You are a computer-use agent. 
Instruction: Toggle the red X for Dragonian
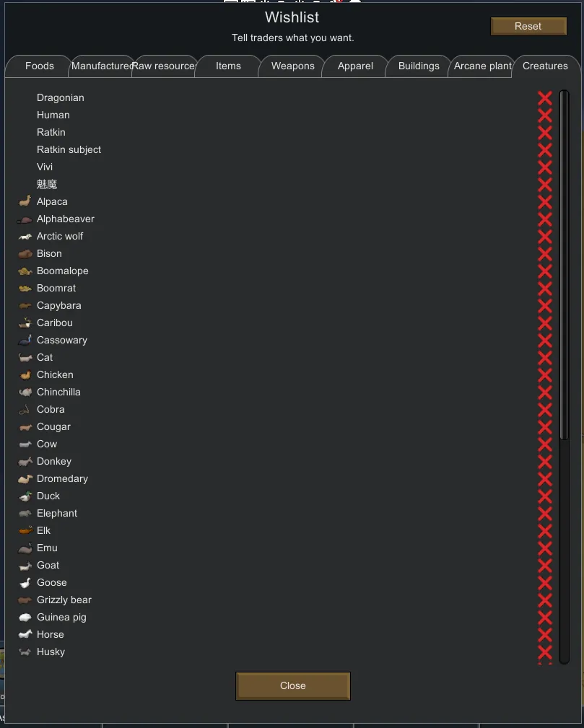pos(545,98)
